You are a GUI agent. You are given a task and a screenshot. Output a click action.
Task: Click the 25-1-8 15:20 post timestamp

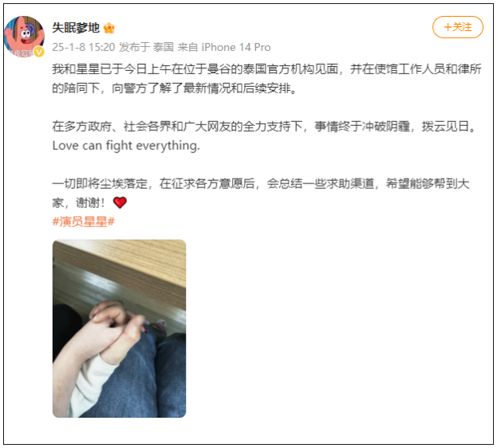click(x=83, y=47)
